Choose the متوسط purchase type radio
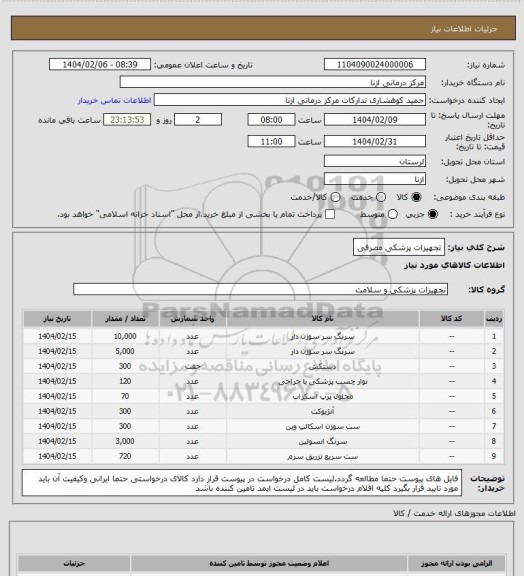 [393, 214]
